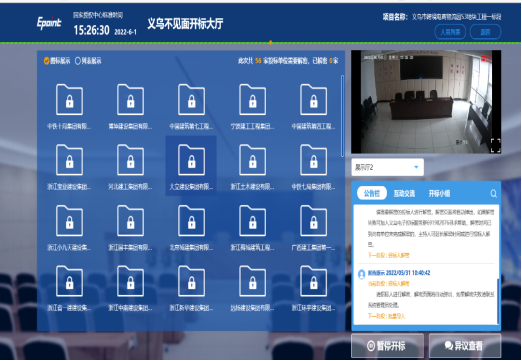522x361 pixels.
Task: Click the bulletin panel scrollbar
Action: 498,302
